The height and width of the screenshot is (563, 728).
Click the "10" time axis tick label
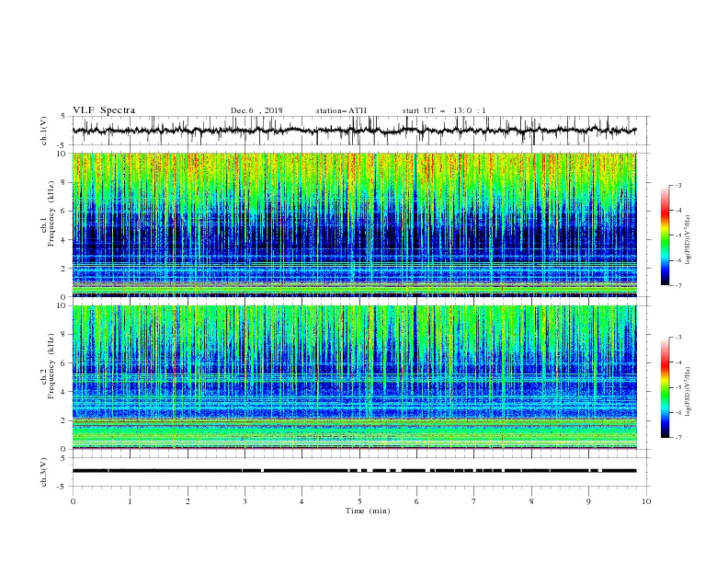click(x=646, y=501)
